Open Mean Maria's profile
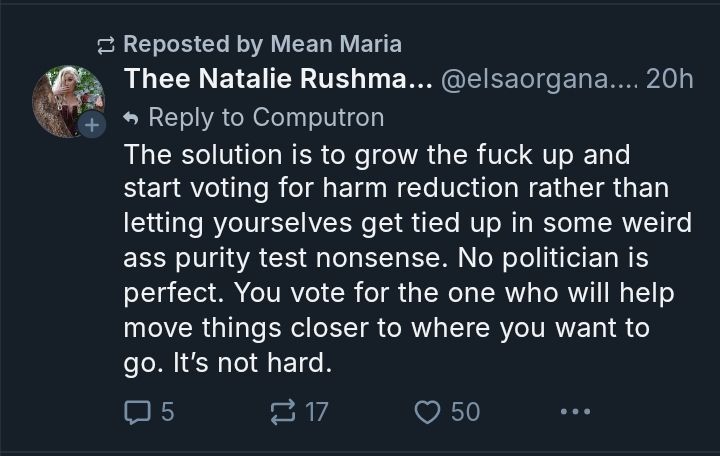Image resolution: width=720 pixels, height=456 pixels. pyautogui.click(x=336, y=44)
